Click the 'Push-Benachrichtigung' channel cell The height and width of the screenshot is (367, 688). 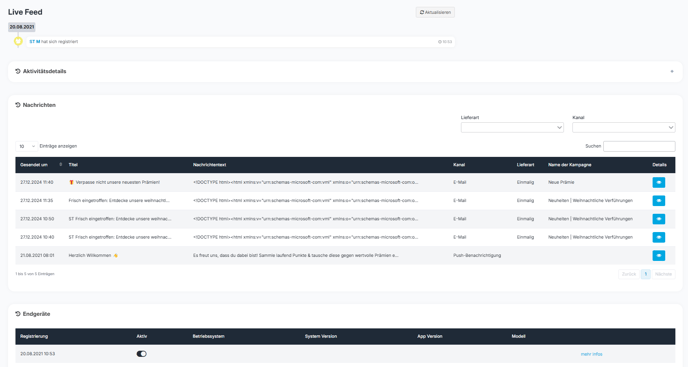477,255
